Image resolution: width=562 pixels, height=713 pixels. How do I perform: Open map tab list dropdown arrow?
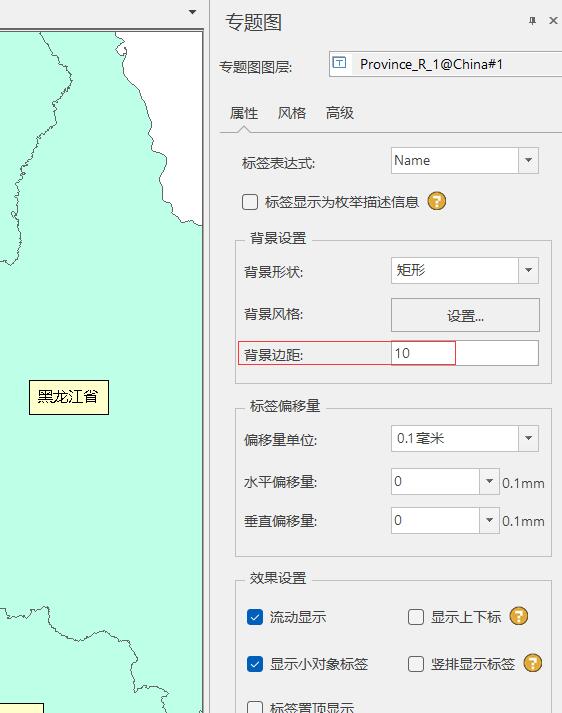(x=193, y=12)
